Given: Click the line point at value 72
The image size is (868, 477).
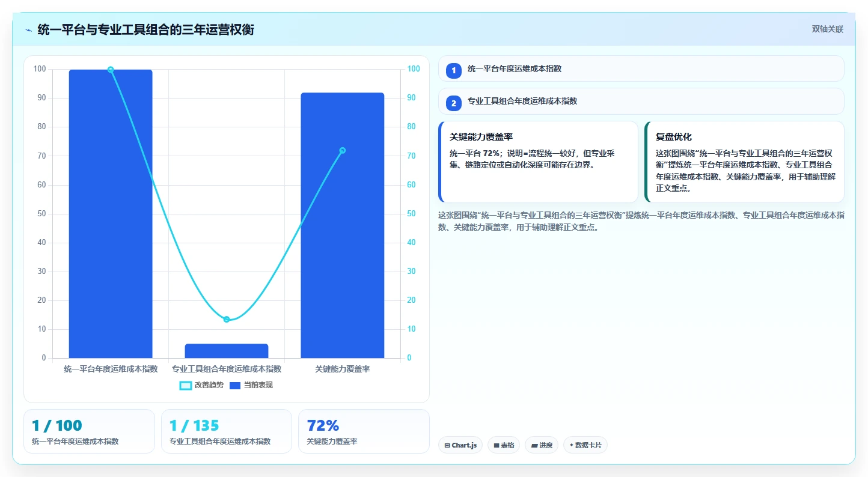Looking at the screenshot, I should (x=343, y=150).
